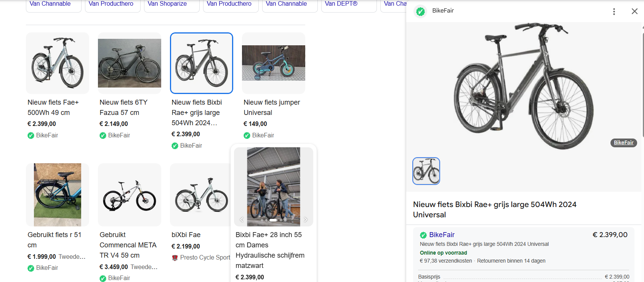
Task: Open the biXbi Fae product image
Action: (200, 195)
